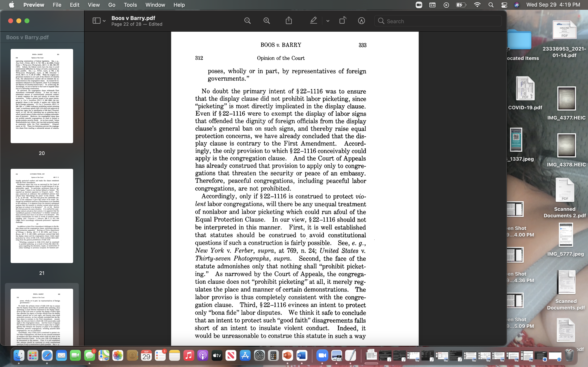Share the PDF using the Share icon
This screenshot has height=367, width=588.
[x=288, y=20]
